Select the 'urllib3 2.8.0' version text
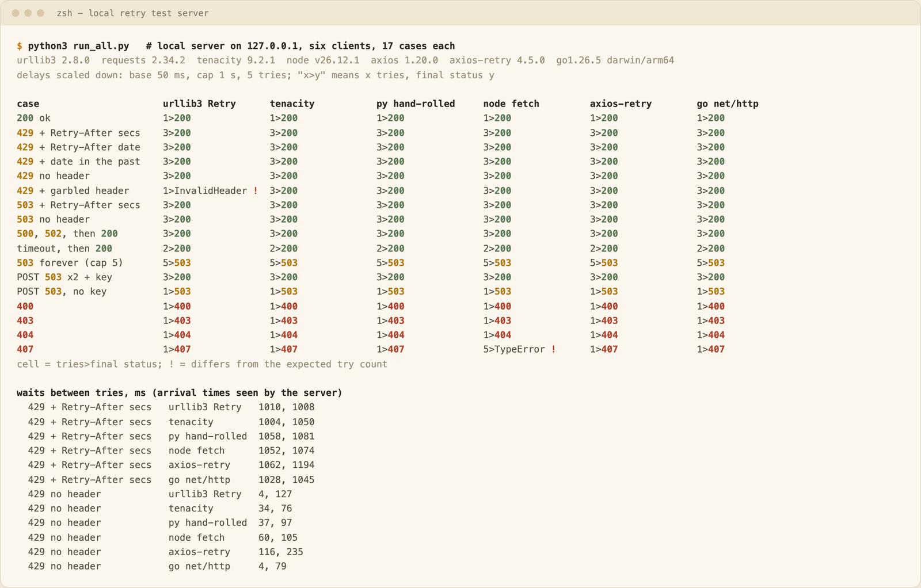921x588 pixels. (53, 60)
